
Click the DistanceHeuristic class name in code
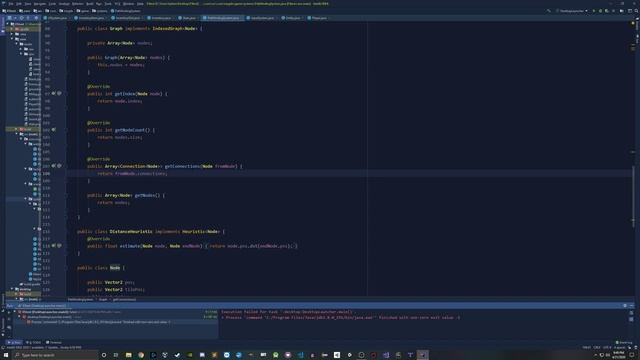131,231
